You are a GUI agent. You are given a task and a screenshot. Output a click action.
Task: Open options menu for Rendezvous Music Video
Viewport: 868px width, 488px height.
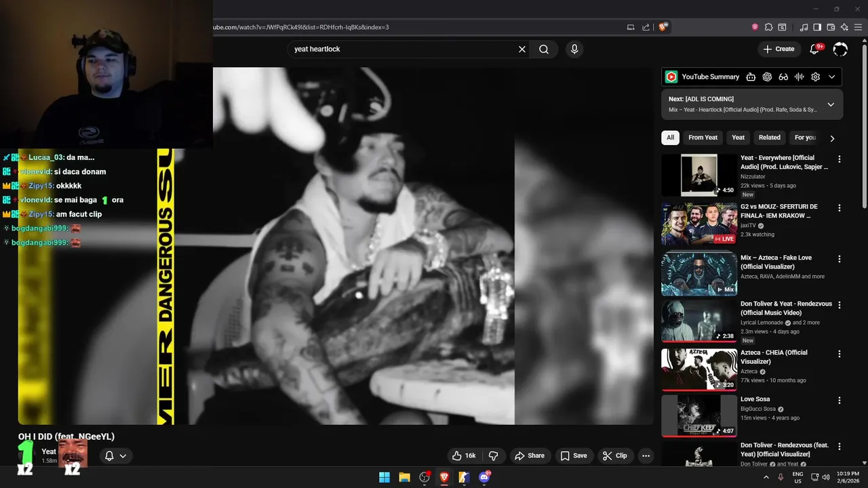840,305
